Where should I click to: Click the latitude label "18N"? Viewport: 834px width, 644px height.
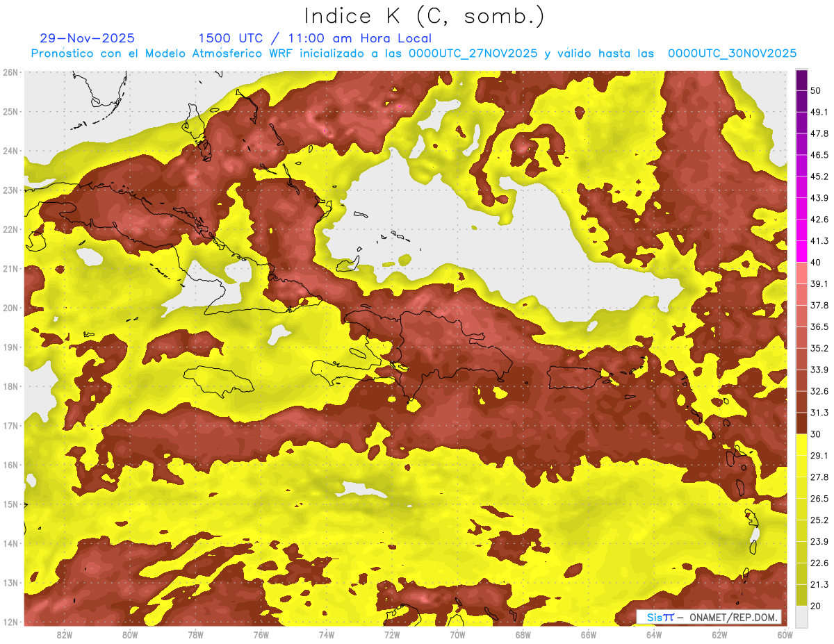click(10, 386)
